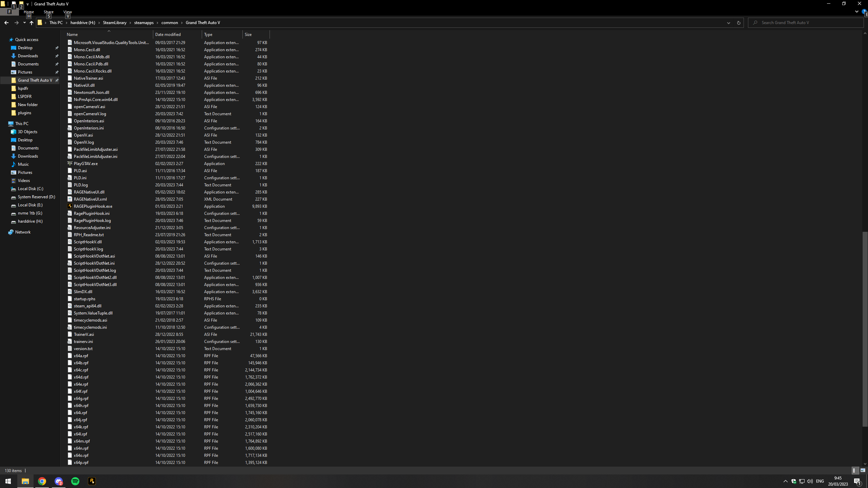Viewport: 868px width, 488px height.
Task: Open the Rockstar Games Launcher taskbar icon
Action: pyautogui.click(x=92, y=481)
